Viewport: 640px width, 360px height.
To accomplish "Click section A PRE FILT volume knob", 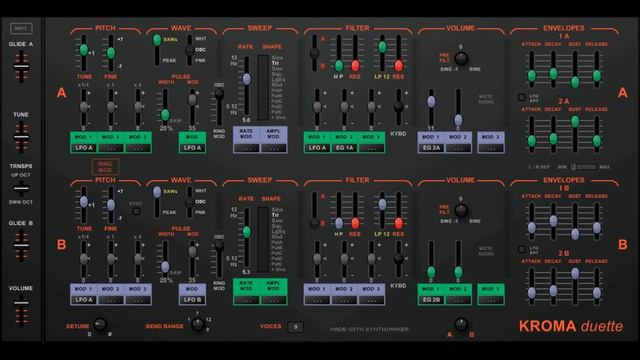I will 461,58.
